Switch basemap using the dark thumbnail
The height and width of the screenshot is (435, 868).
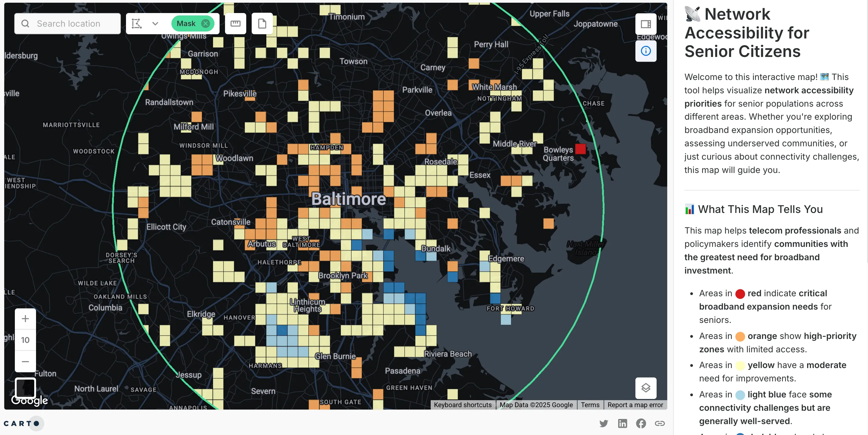tap(25, 388)
